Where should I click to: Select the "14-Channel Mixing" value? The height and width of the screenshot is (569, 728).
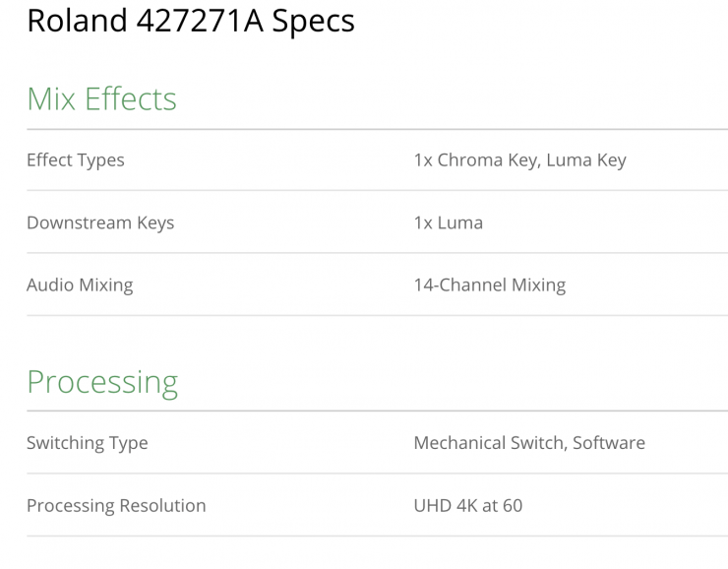pos(490,285)
